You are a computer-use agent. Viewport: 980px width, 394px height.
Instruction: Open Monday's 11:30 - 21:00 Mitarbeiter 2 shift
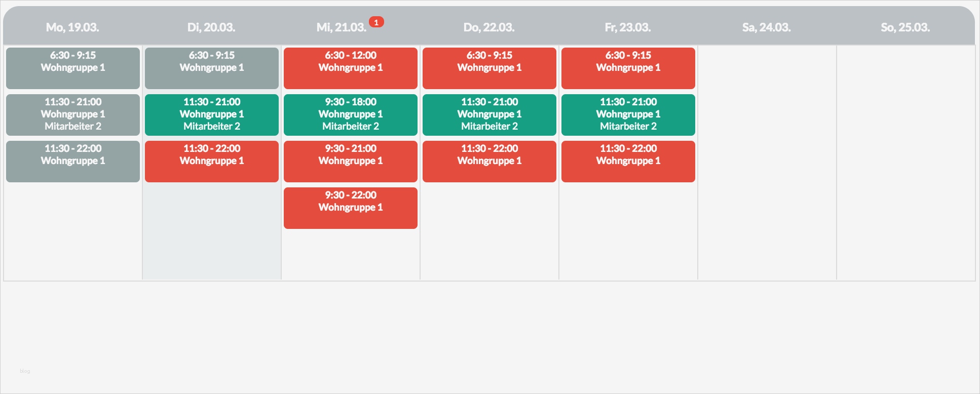[73, 115]
